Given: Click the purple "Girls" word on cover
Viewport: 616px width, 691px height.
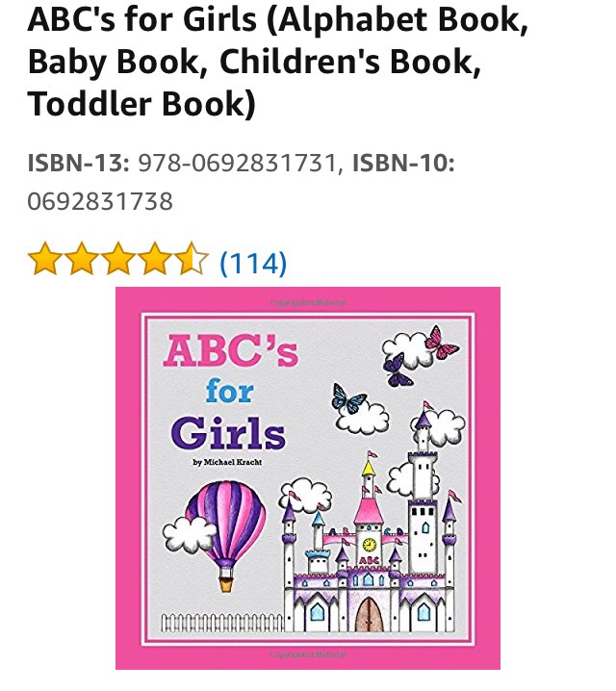Looking at the screenshot, I should [228, 434].
